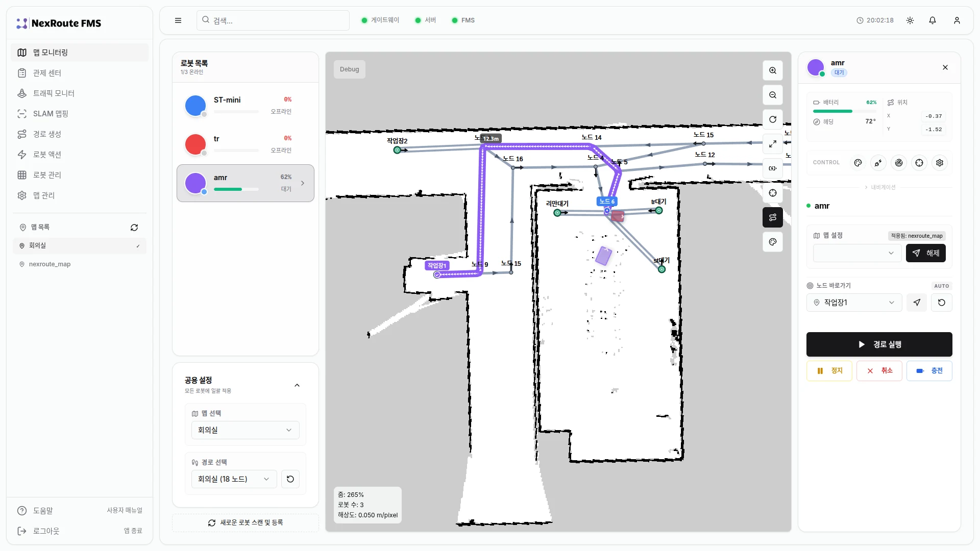980x551 pixels.
Task: Open the 작업장1 node dropdown
Action: pyautogui.click(x=854, y=303)
